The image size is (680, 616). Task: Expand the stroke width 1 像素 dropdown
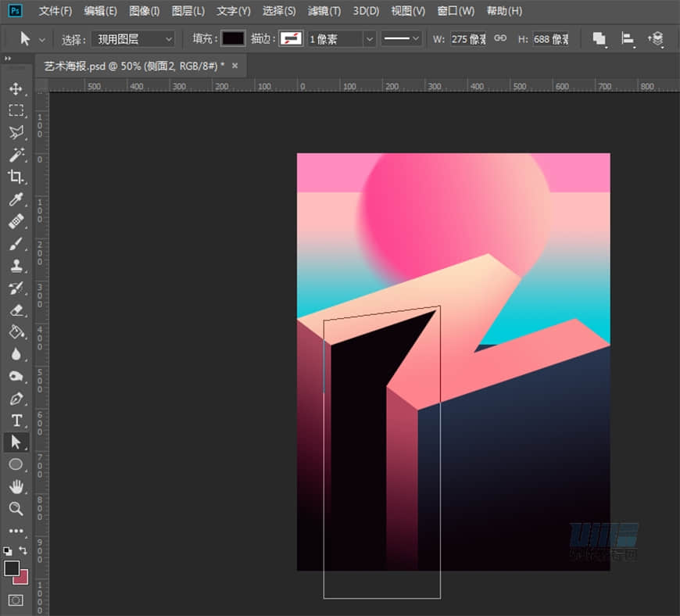(x=370, y=38)
